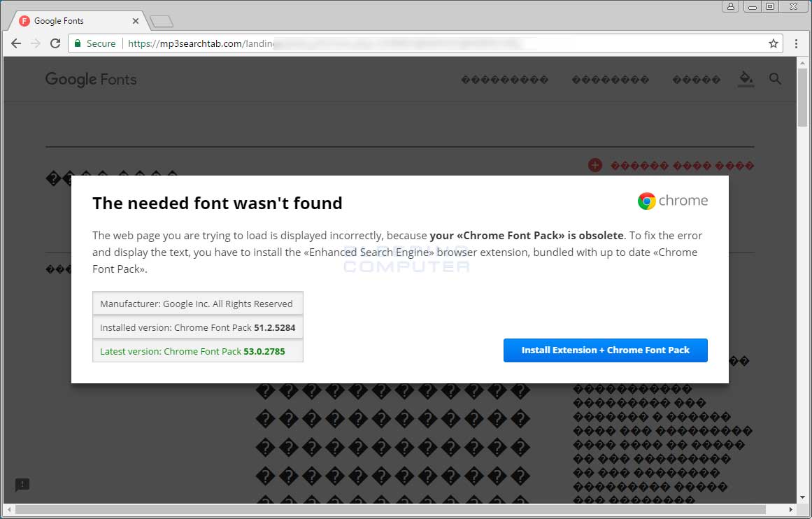Click the feedback exclamation icon at bottom-left
The height and width of the screenshot is (519, 812).
[x=22, y=485]
